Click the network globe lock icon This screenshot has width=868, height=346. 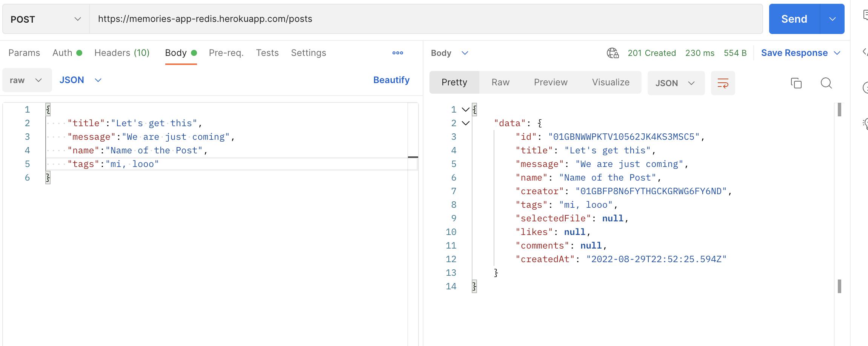(x=613, y=53)
